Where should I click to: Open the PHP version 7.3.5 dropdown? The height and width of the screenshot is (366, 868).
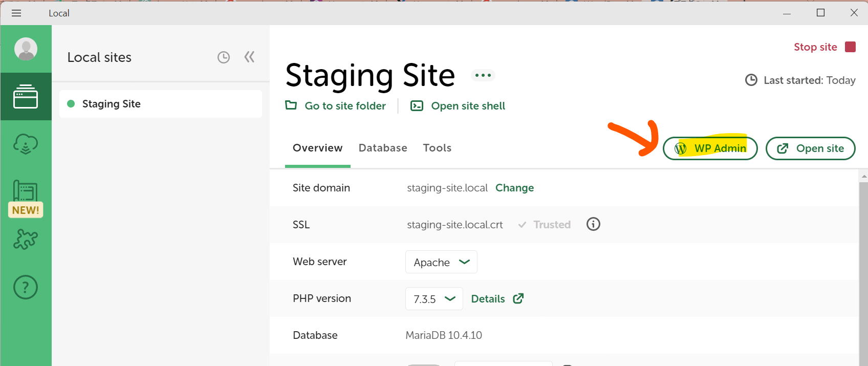click(x=434, y=299)
